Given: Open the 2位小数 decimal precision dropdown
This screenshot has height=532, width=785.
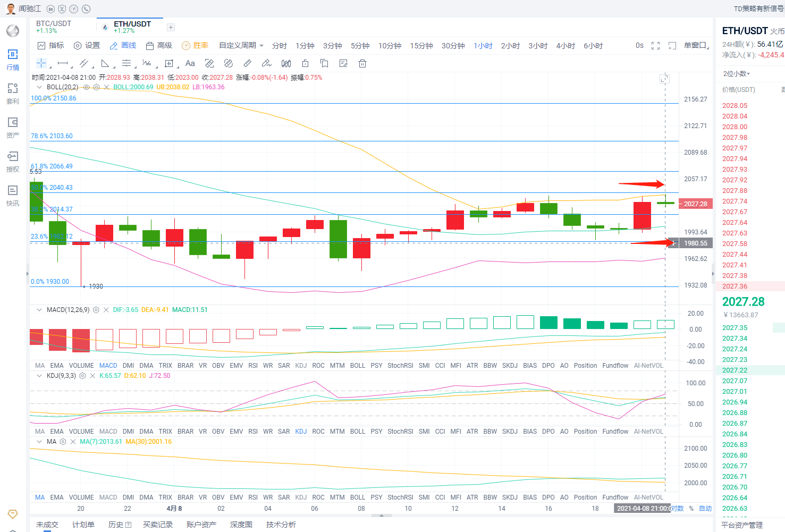Looking at the screenshot, I should (736, 74).
